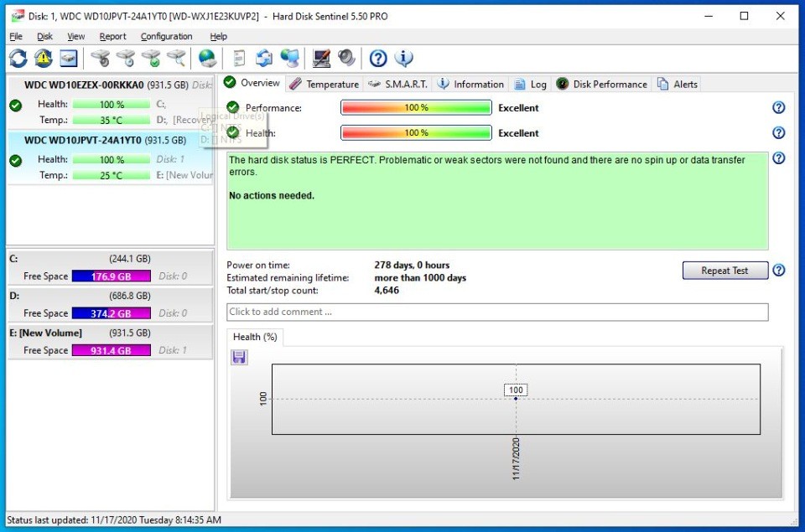805x532 pixels.
Task: Click the 'Click to add comment' field
Action: coord(497,312)
